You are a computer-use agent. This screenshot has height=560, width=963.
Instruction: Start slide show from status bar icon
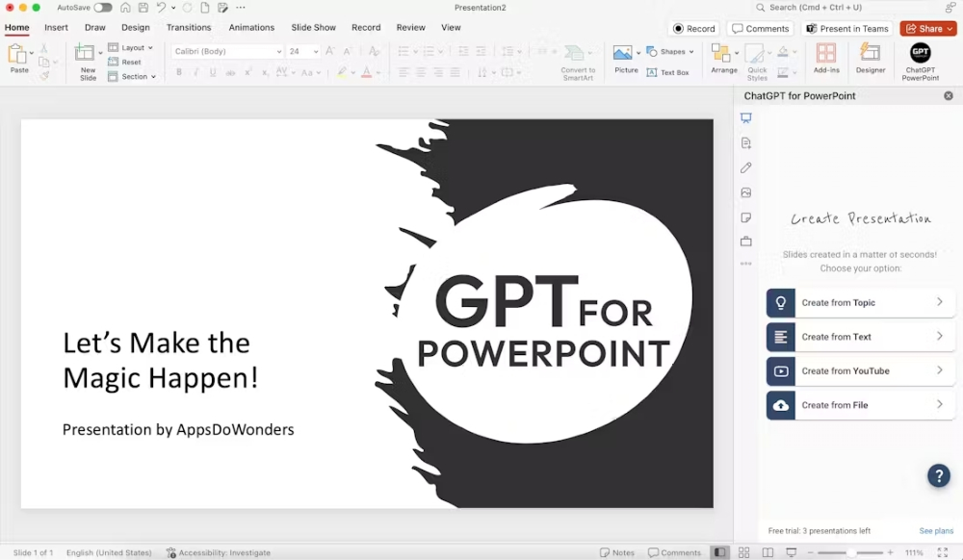tap(791, 552)
